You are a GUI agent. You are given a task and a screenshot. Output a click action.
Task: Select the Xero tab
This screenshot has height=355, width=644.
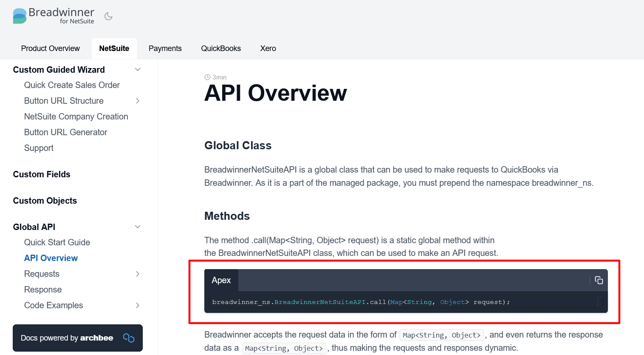tap(268, 48)
